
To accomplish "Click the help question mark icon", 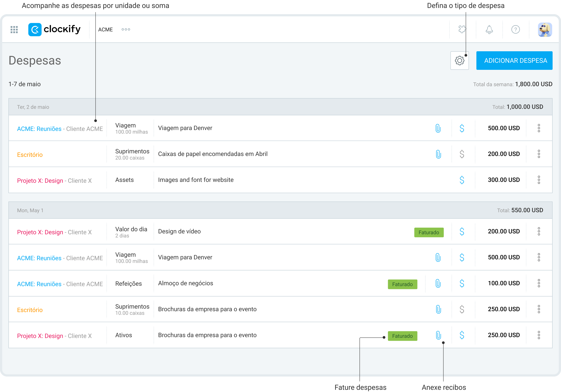I will [x=515, y=30].
